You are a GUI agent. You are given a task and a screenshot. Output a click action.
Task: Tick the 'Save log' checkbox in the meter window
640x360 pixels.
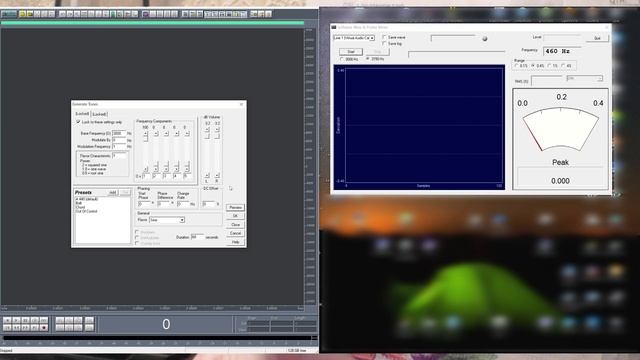click(384, 43)
